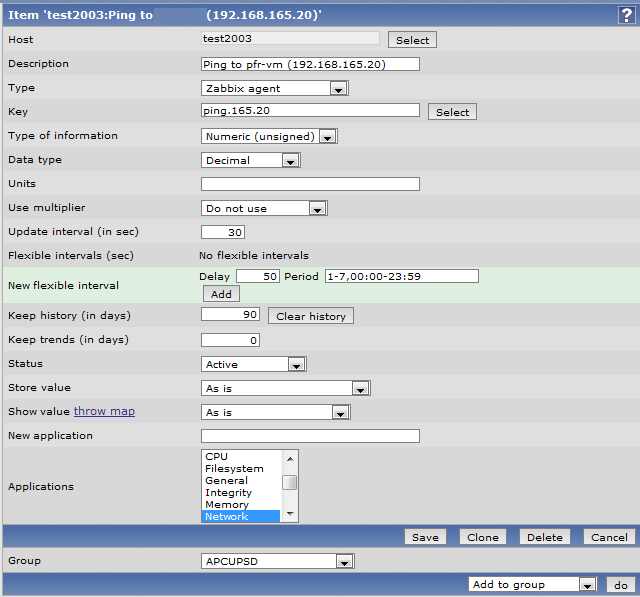This screenshot has width=640, height=597.
Task: Clone this item
Action: [x=482, y=537]
